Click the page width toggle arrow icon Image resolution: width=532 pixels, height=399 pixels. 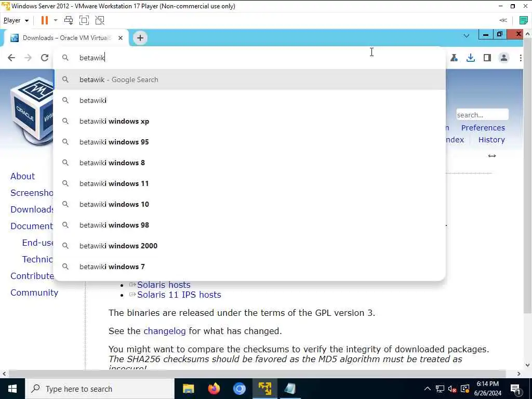coord(492,156)
